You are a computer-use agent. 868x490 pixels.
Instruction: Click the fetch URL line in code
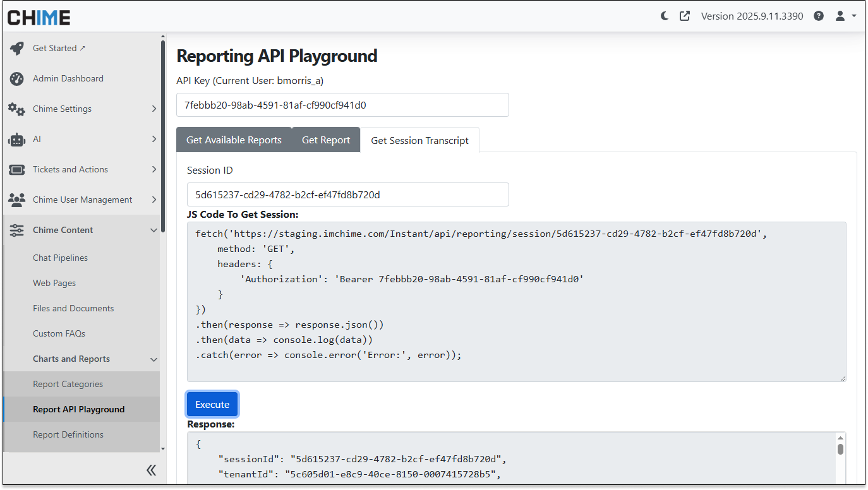[481, 234]
